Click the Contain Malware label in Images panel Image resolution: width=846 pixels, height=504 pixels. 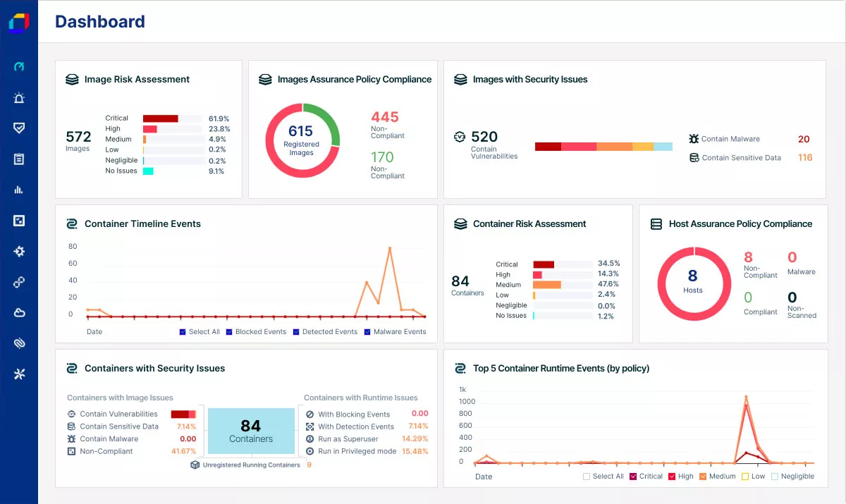click(x=731, y=139)
